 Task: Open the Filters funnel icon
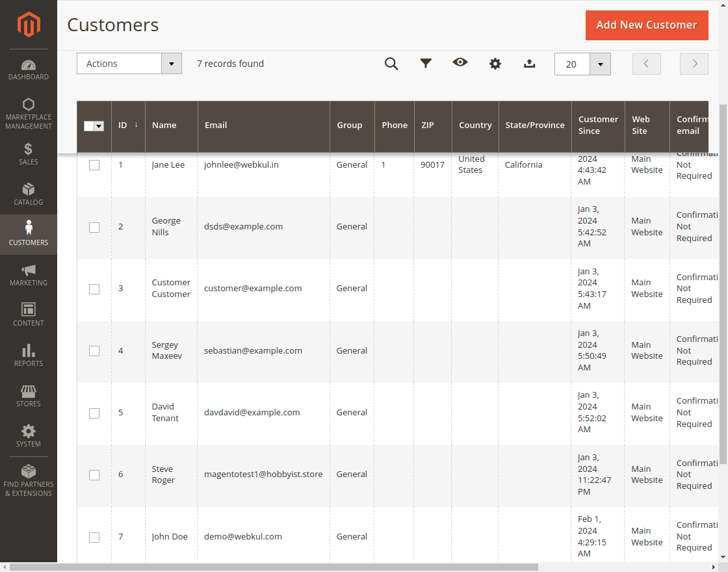(426, 64)
